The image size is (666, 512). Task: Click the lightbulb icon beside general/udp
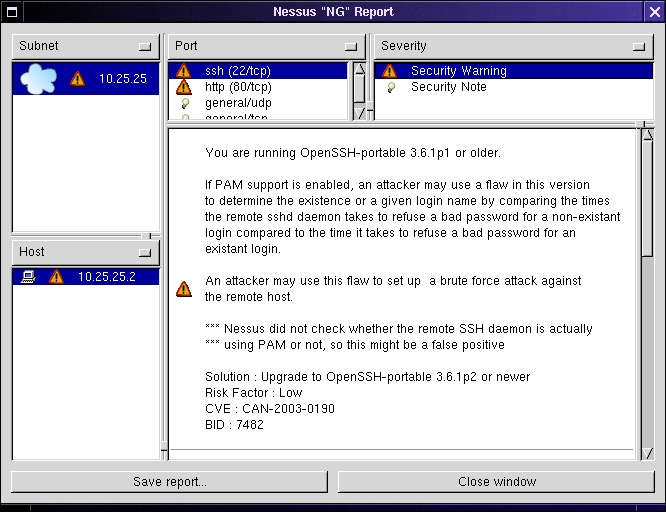183,103
